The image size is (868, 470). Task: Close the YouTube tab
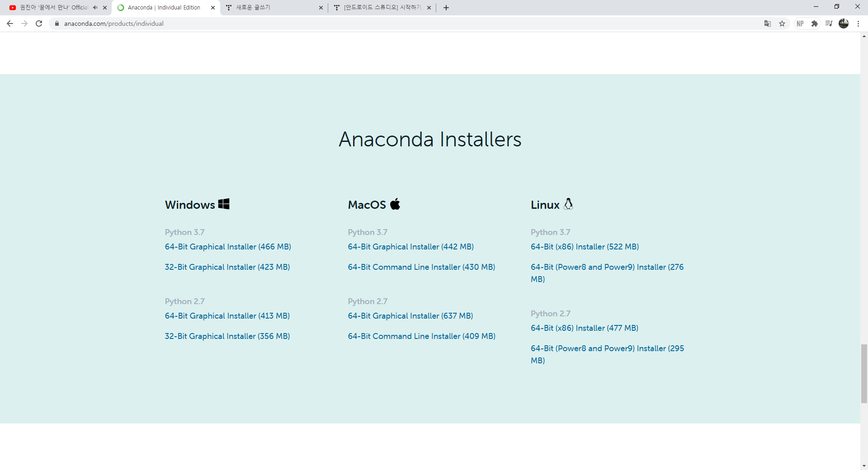pos(105,8)
